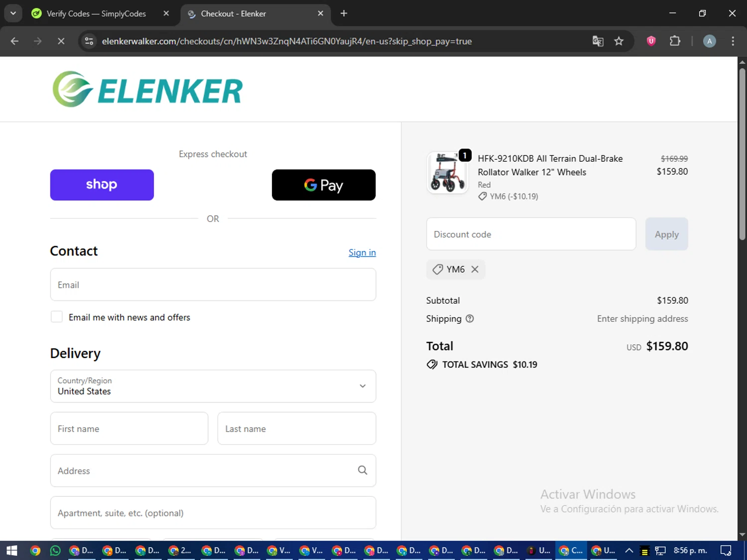The image size is (747, 560).
Task: Open the Chrome profile avatar
Action: 709,41
